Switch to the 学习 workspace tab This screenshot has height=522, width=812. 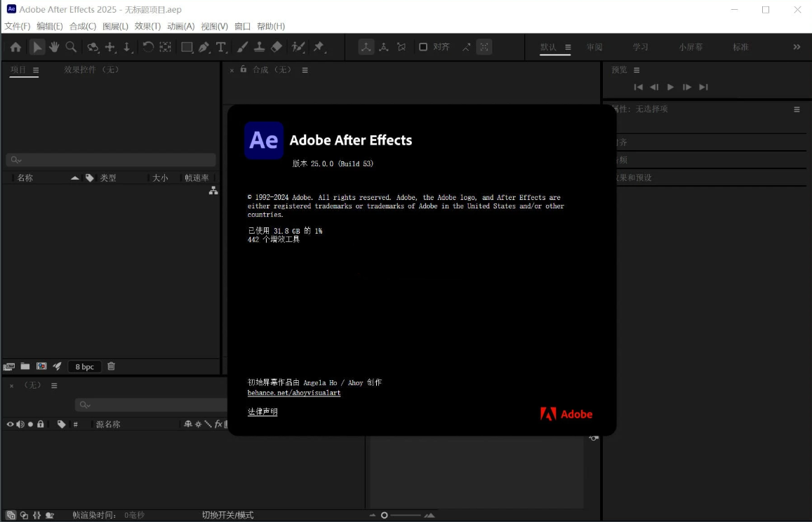pos(639,46)
